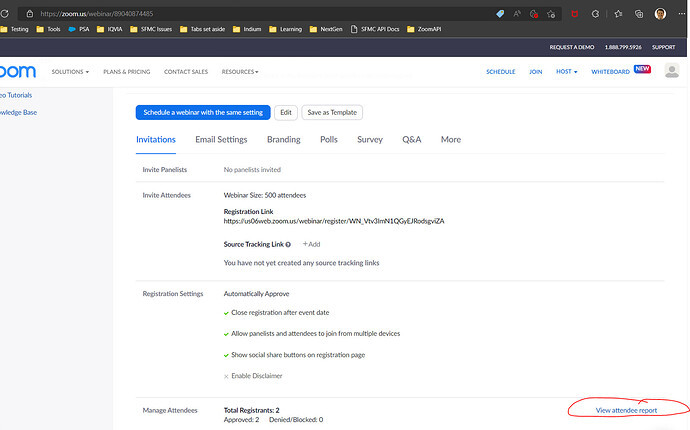This screenshot has width=690, height=430.
Task: Open the Favorites list icon
Action: 618,14
